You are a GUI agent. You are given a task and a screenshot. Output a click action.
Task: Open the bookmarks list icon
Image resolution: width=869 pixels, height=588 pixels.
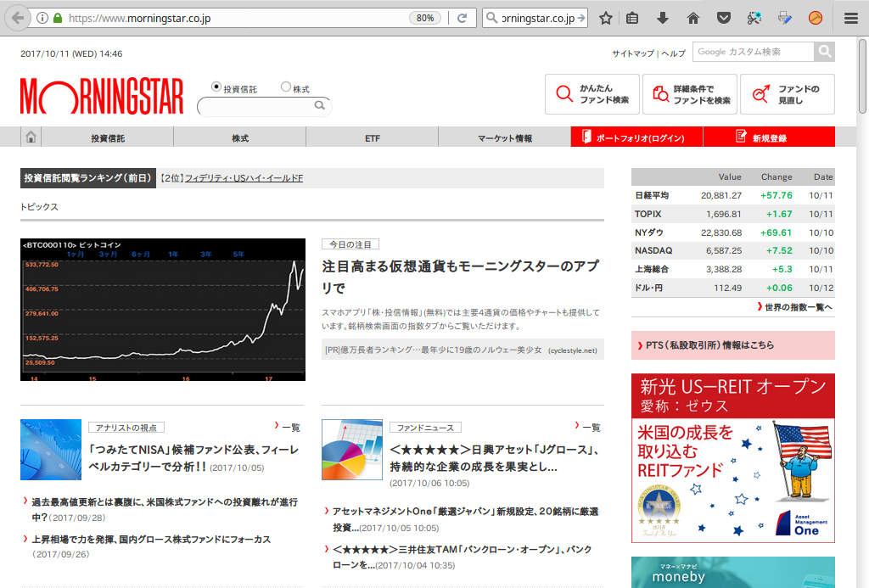click(x=632, y=19)
